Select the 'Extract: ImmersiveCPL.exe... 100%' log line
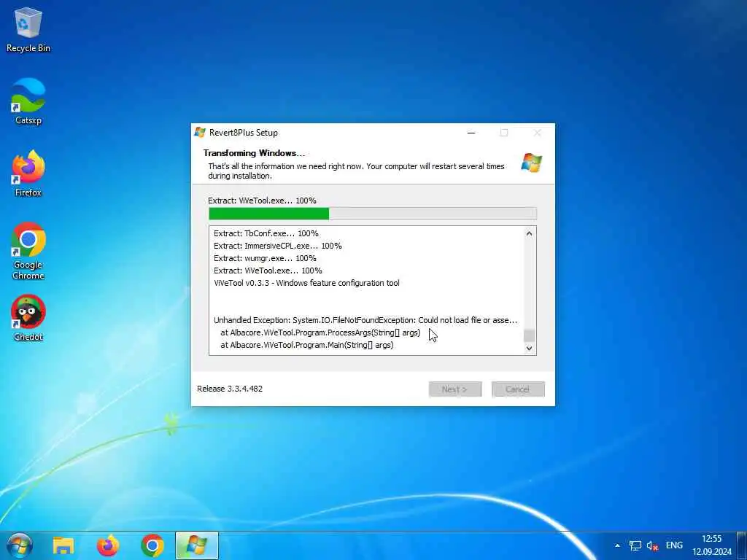 [x=278, y=246]
